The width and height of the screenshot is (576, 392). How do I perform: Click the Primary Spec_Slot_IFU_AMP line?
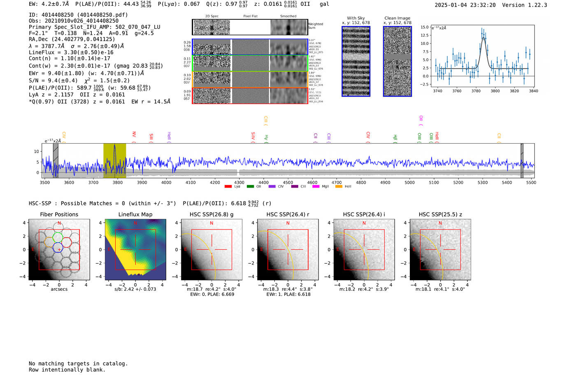pyautogui.click(x=95, y=27)
